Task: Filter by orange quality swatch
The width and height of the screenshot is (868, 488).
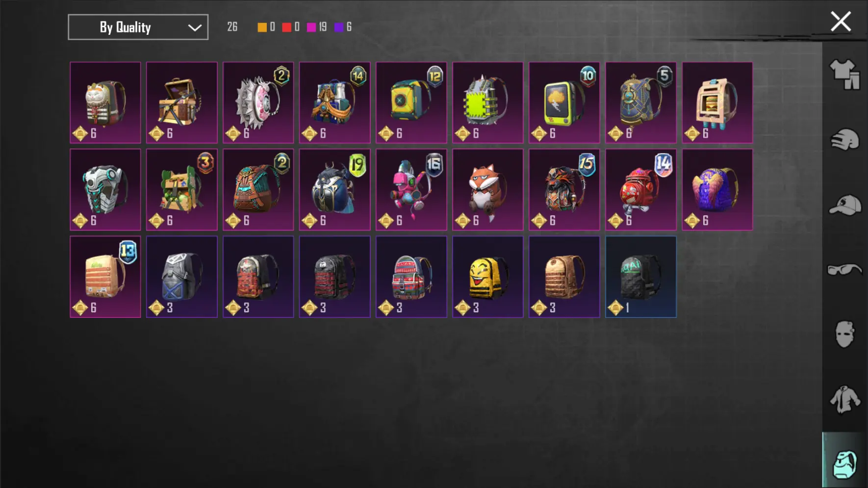Action: click(262, 27)
